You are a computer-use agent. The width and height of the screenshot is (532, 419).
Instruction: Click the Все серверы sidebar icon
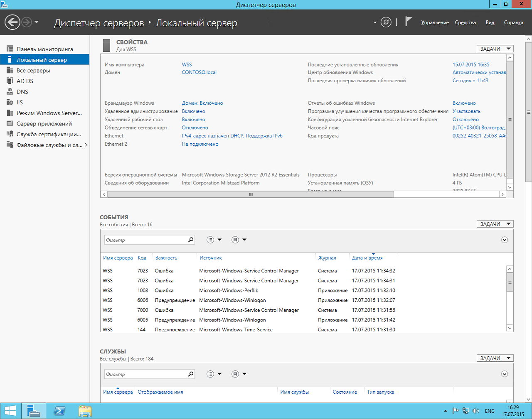click(x=10, y=71)
